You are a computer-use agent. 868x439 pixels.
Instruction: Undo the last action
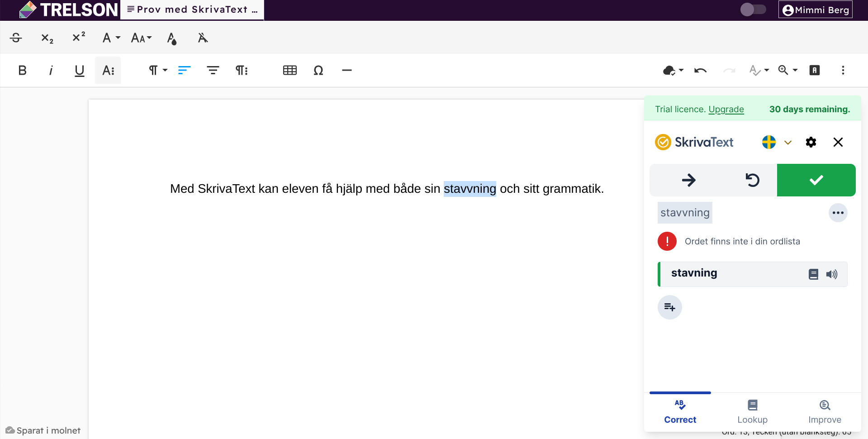(701, 70)
